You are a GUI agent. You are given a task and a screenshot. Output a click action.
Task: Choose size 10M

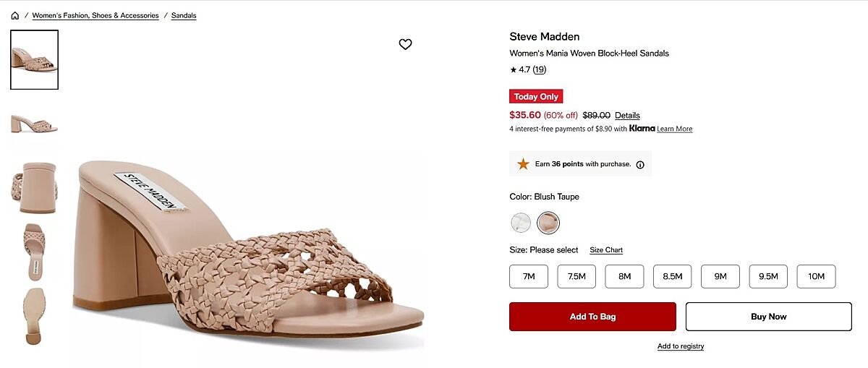(x=816, y=276)
